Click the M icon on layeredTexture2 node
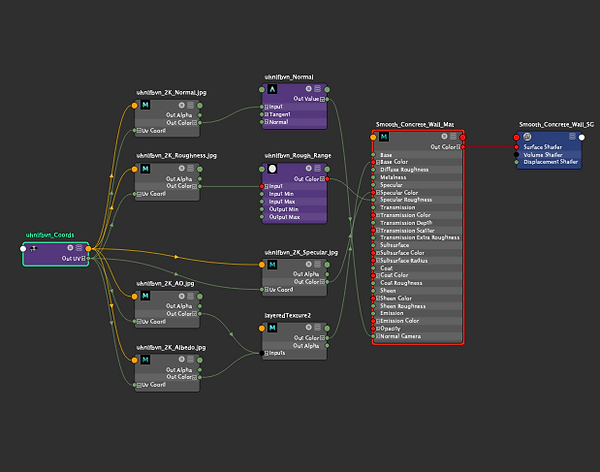Image resolution: width=600 pixels, height=472 pixels. [272, 328]
